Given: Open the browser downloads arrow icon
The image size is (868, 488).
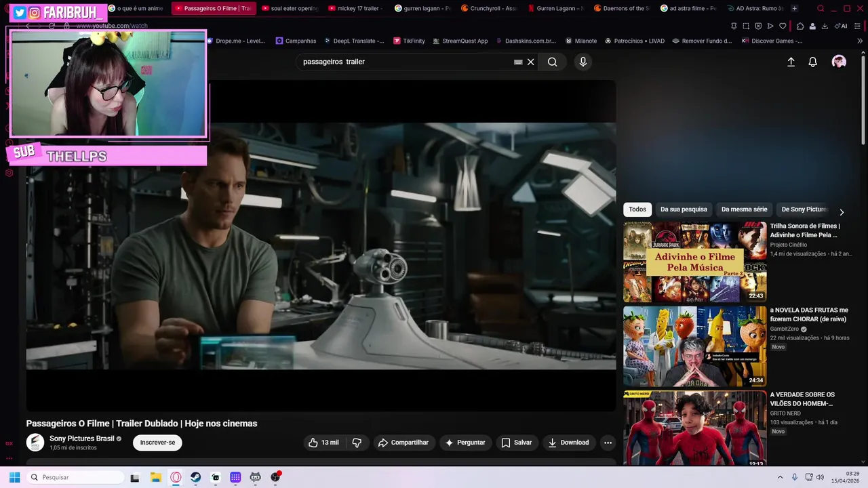Looking at the screenshot, I should (825, 26).
